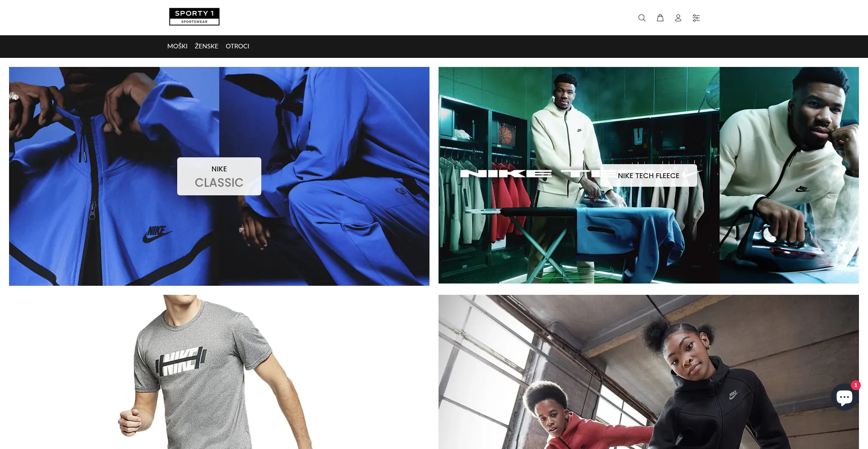Open the shopping bag cart icon
This screenshot has height=449, width=868.
[x=660, y=18]
